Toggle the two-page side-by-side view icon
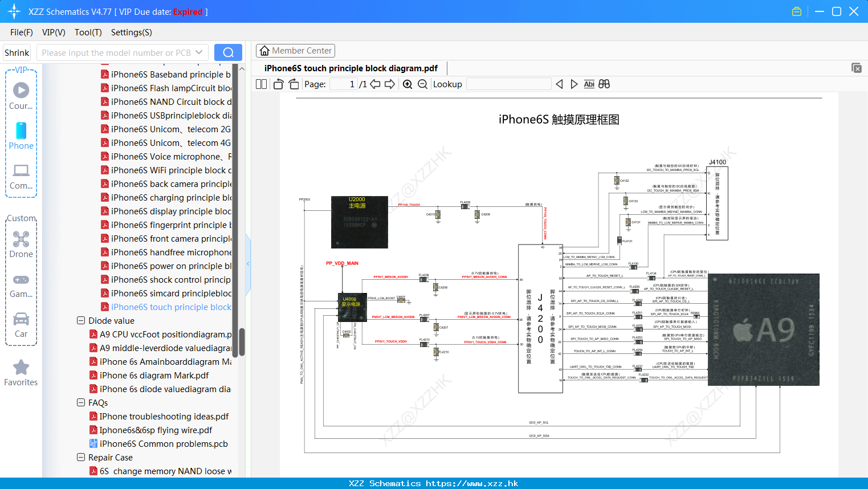Image resolution: width=868 pixels, height=489 pixels. coord(261,84)
